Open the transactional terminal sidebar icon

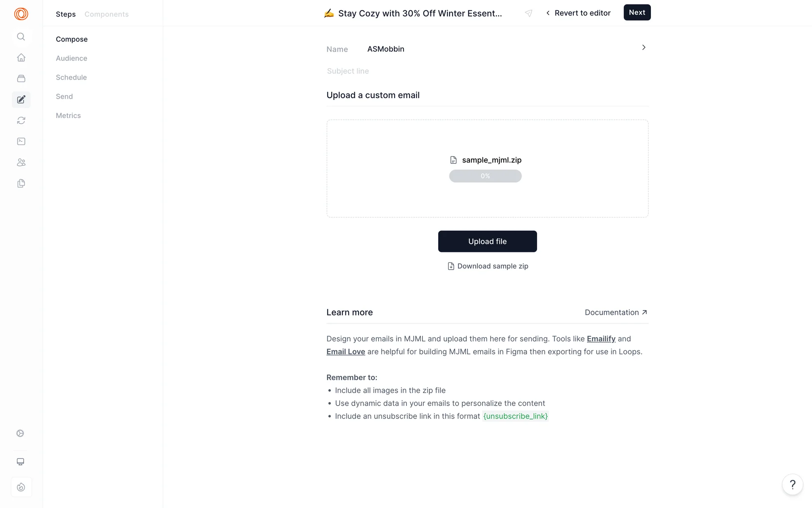coord(21,141)
